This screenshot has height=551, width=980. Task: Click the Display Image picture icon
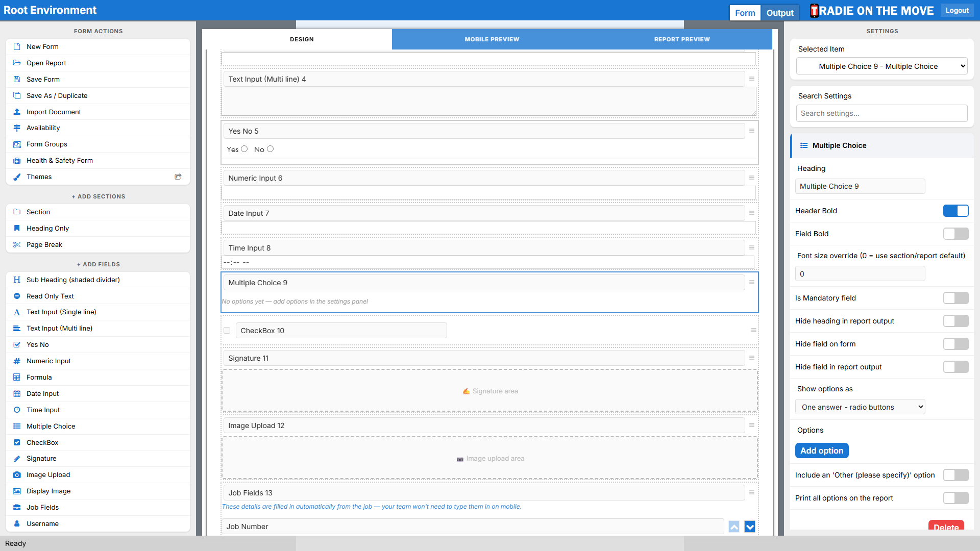(17, 491)
